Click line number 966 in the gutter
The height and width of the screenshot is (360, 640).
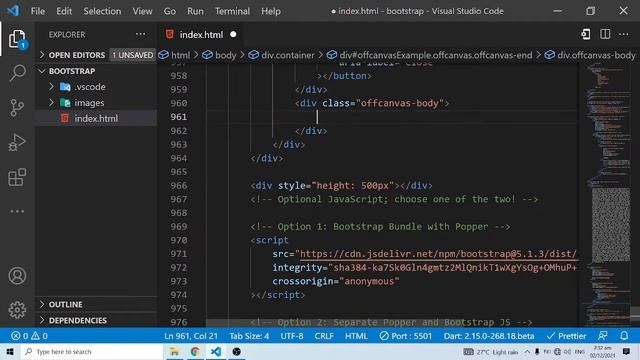point(179,185)
